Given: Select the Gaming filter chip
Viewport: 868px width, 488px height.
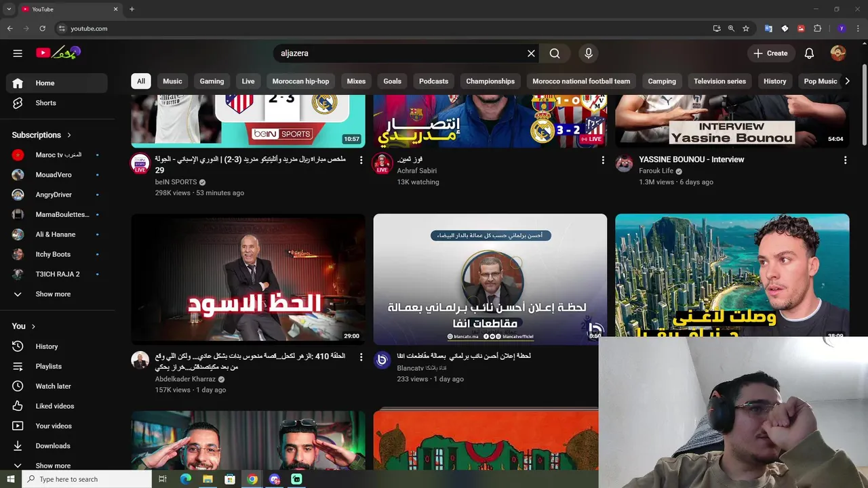Looking at the screenshot, I should (x=212, y=81).
